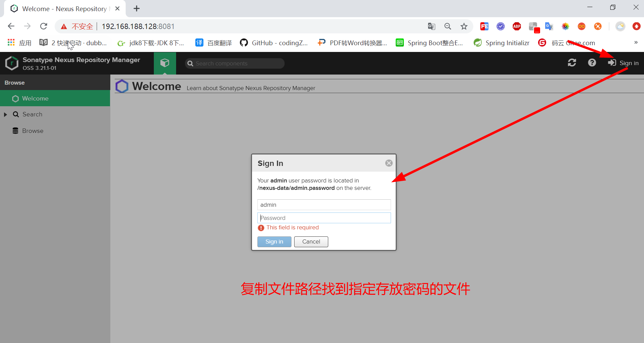Show more bookmarks with the double chevron

click(x=636, y=42)
